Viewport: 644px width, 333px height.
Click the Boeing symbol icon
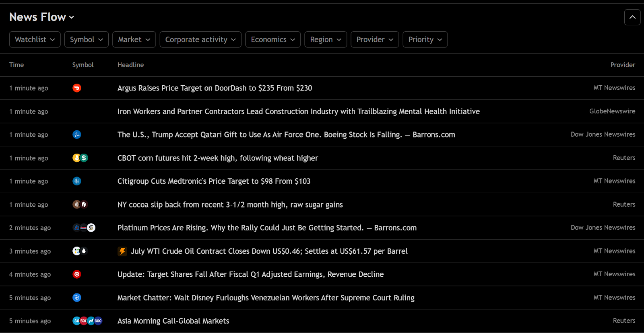tap(77, 135)
